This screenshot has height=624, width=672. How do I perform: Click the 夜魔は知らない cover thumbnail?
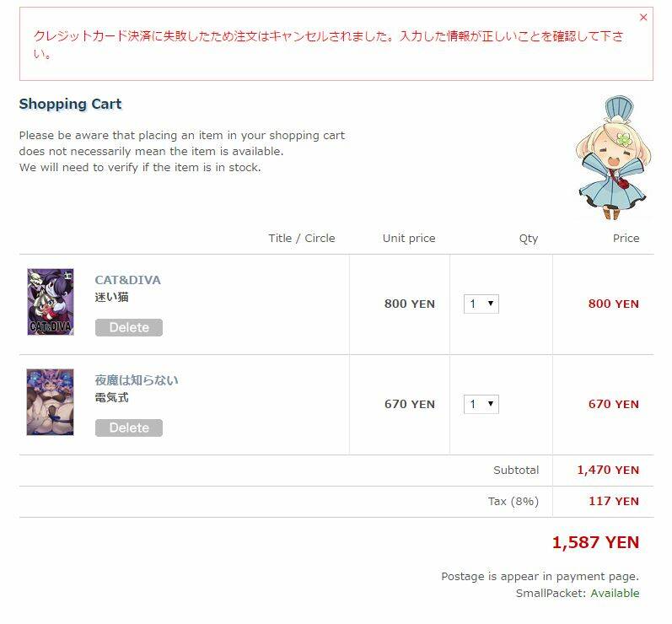tap(50, 402)
